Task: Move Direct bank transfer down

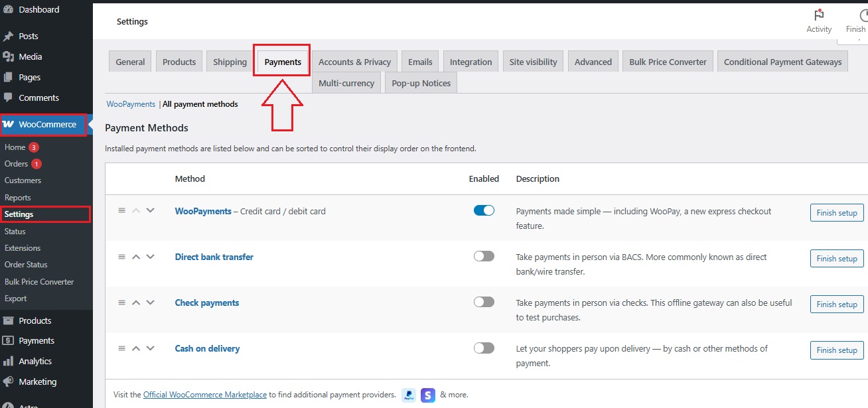Action: [150, 256]
